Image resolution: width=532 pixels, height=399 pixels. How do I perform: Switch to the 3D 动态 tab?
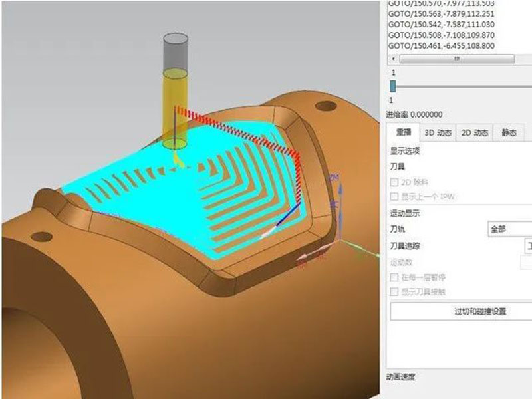pos(438,133)
